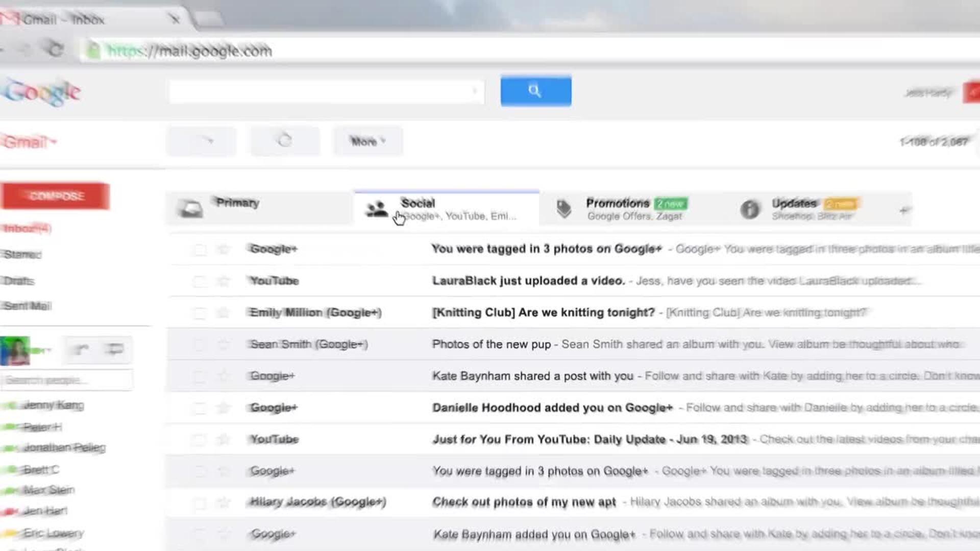Open the Sent Mail folder
Image resolution: width=980 pixels, height=551 pixels.
click(x=28, y=306)
